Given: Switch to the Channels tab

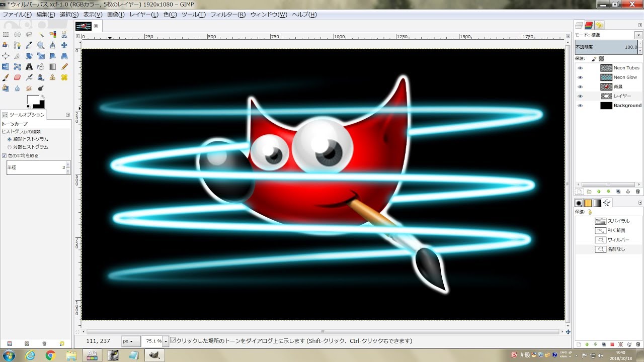Looking at the screenshot, I should click(589, 25).
